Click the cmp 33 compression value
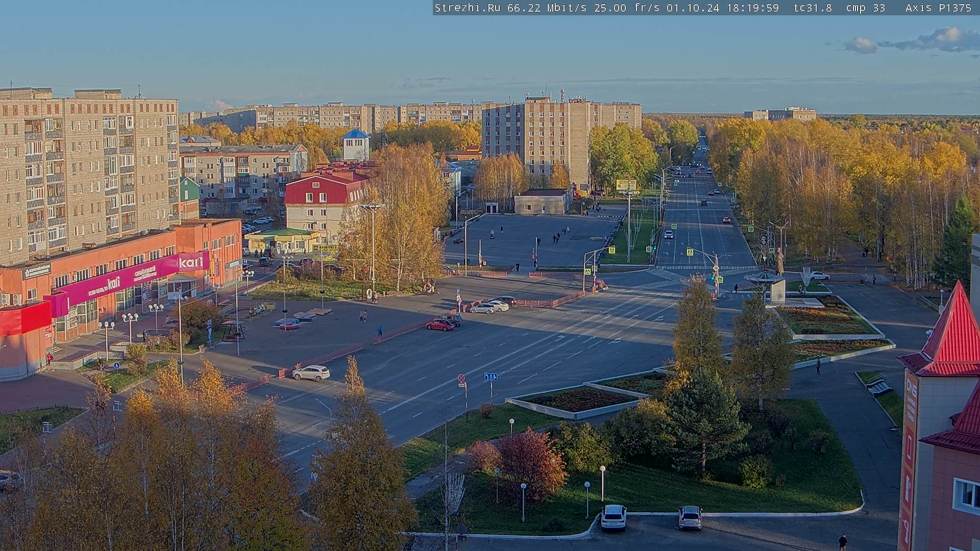 [x=866, y=8]
